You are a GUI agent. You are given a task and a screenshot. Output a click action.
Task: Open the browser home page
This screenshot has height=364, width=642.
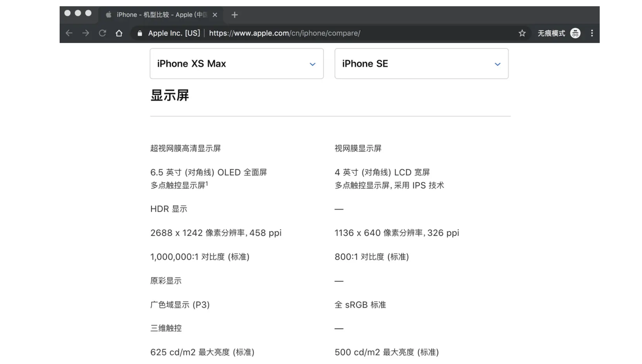coord(119,33)
